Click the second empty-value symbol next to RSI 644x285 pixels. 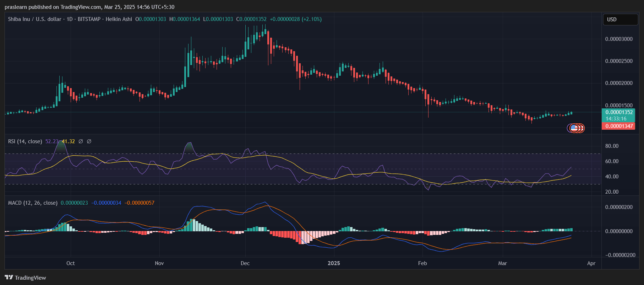(89, 141)
